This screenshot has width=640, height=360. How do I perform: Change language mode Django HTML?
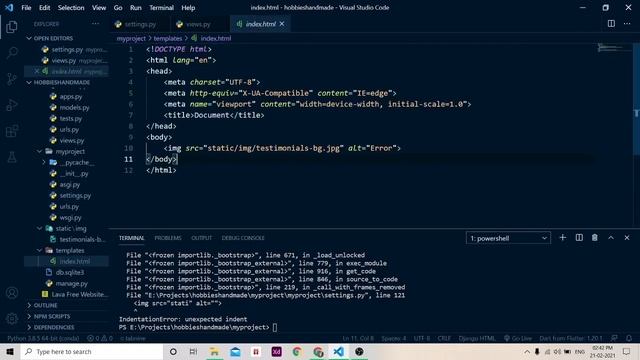coord(477,338)
